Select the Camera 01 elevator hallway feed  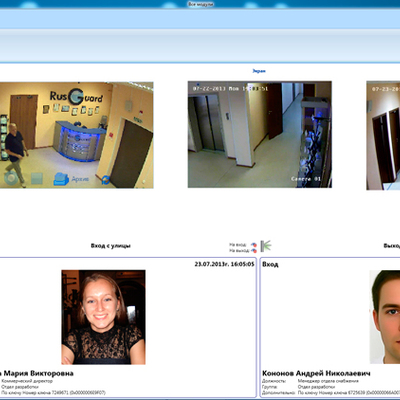260,134
